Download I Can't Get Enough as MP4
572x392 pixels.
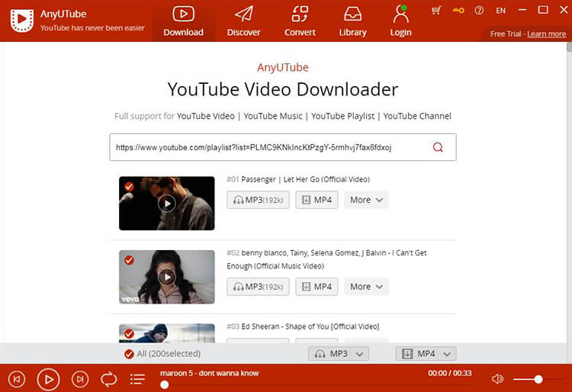tap(317, 287)
